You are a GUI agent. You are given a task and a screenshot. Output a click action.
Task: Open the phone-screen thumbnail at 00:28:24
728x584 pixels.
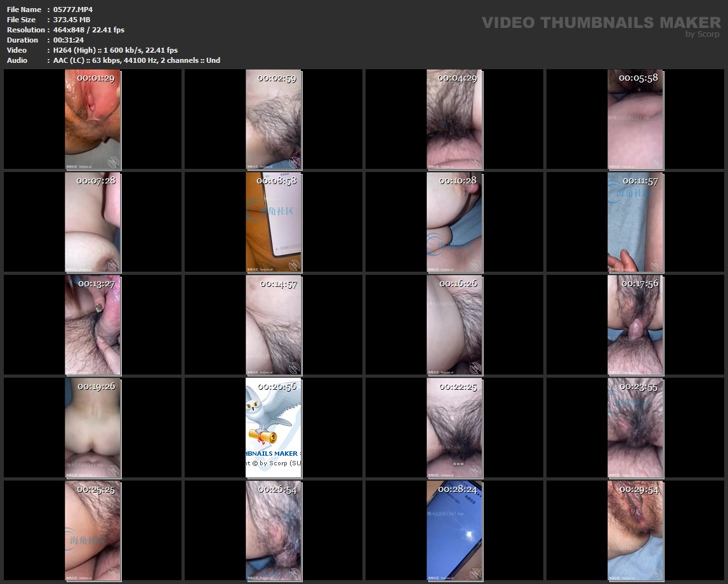pyautogui.click(x=454, y=531)
